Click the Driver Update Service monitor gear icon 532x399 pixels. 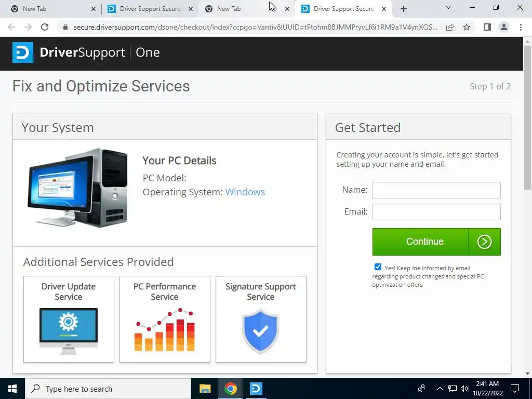(69, 331)
